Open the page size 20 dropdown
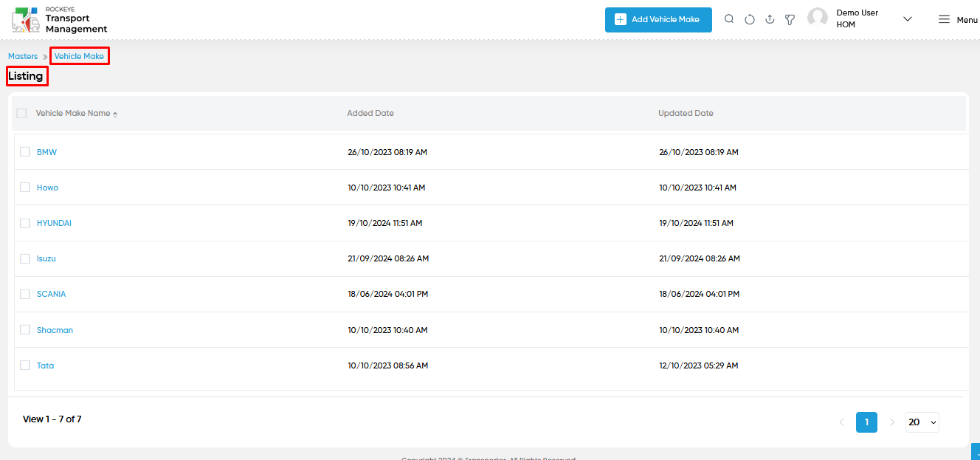The width and height of the screenshot is (980, 460). point(922,422)
